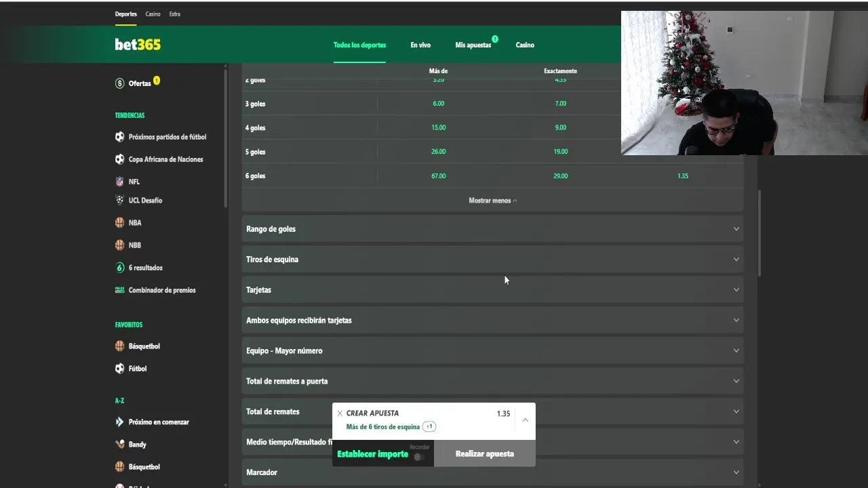Click the Mis apuestas count badge

tap(495, 39)
